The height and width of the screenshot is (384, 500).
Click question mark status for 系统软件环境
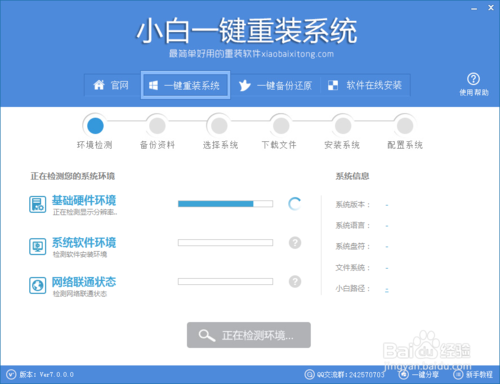[295, 243]
